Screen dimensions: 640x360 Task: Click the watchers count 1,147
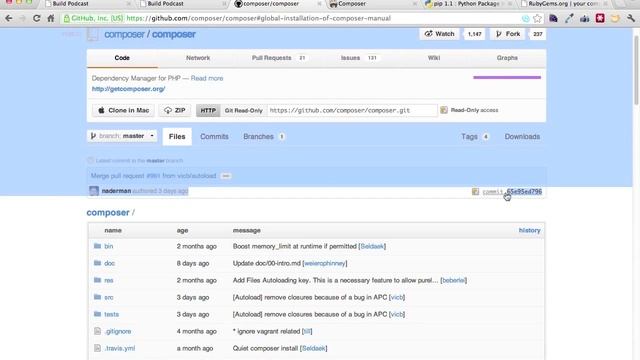[x=475, y=34]
